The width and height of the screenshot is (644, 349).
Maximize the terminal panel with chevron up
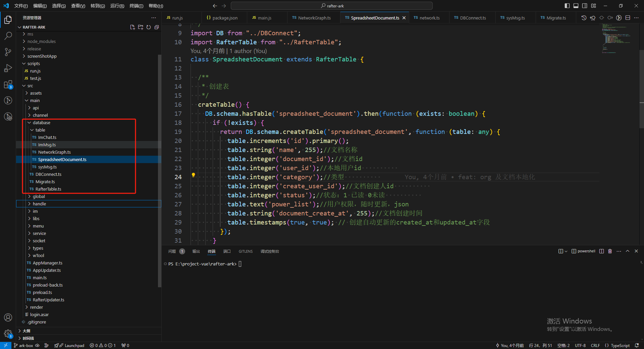628,251
